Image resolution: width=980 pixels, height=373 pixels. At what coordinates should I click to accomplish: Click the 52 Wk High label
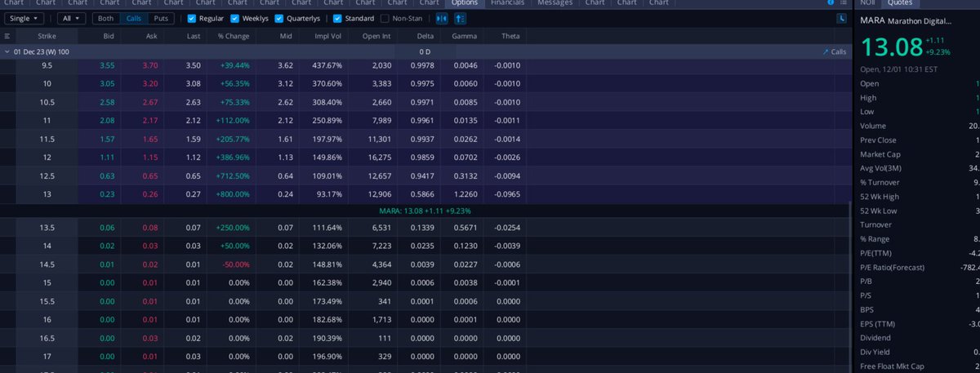click(878, 197)
